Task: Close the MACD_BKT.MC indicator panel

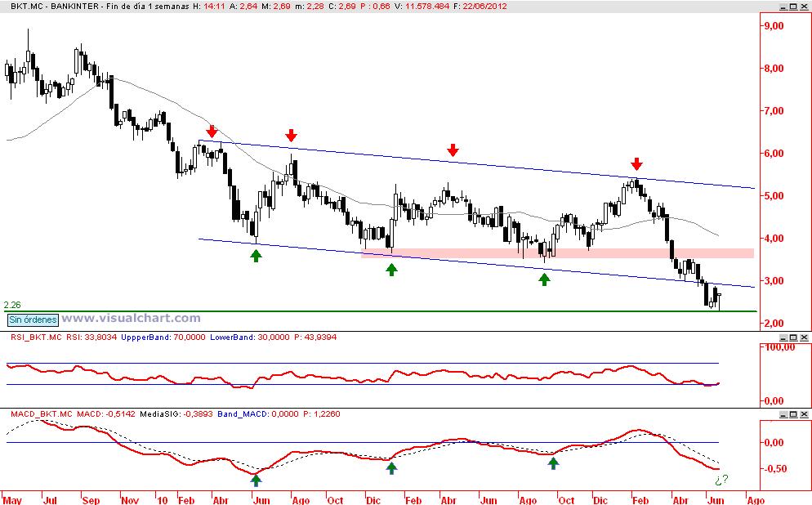Action: pyautogui.click(x=803, y=414)
